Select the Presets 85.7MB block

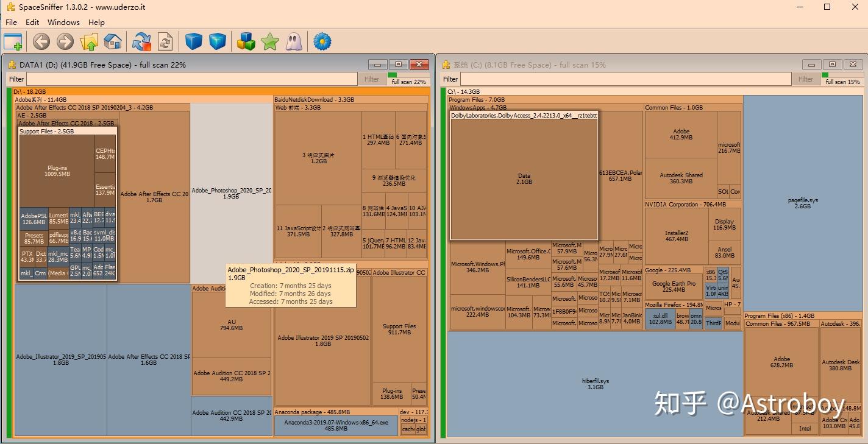[34, 238]
